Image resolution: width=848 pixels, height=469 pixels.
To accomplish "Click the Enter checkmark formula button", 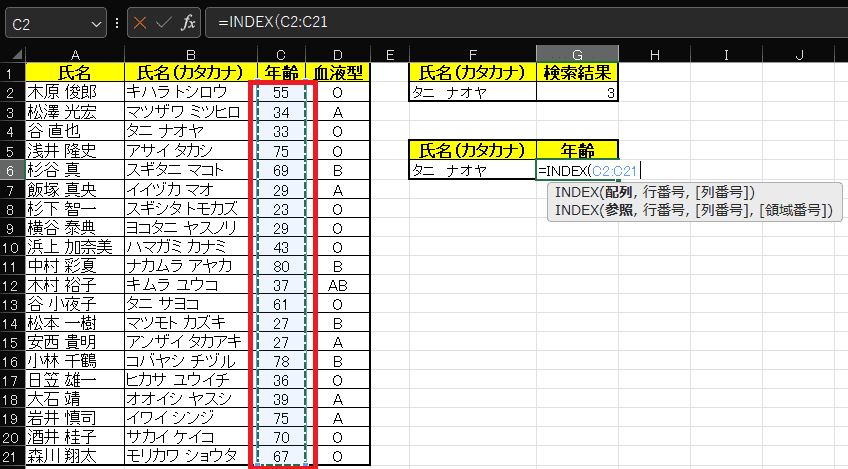I will [164, 22].
